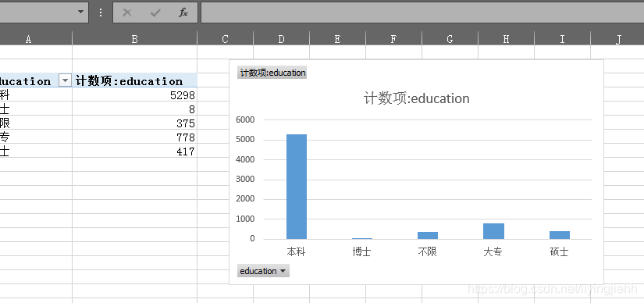The width and height of the screenshot is (644, 303).
Task: Select column F header
Action: pos(393,39)
